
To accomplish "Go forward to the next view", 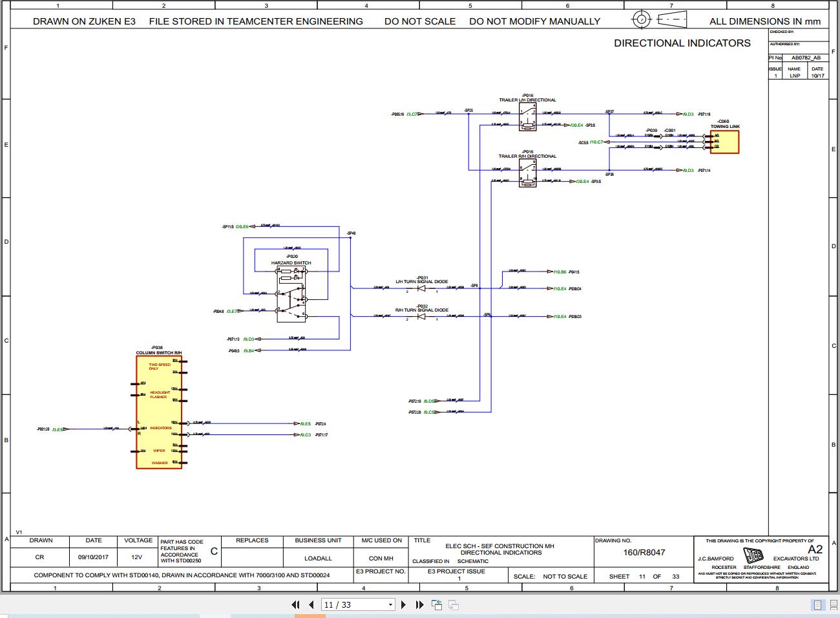I will (452, 604).
